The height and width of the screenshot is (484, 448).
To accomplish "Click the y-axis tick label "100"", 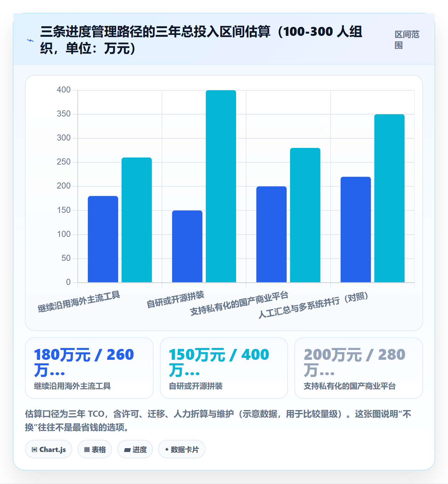I will (64, 234).
